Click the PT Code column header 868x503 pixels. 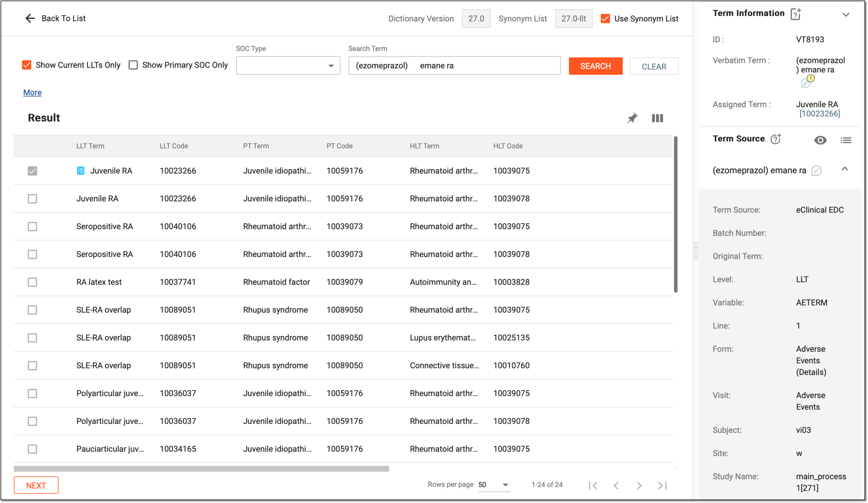click(339, 146)
